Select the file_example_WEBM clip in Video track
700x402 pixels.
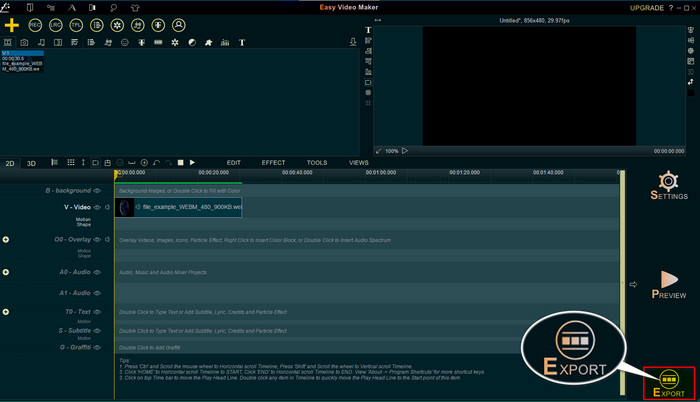pos(179,207)
